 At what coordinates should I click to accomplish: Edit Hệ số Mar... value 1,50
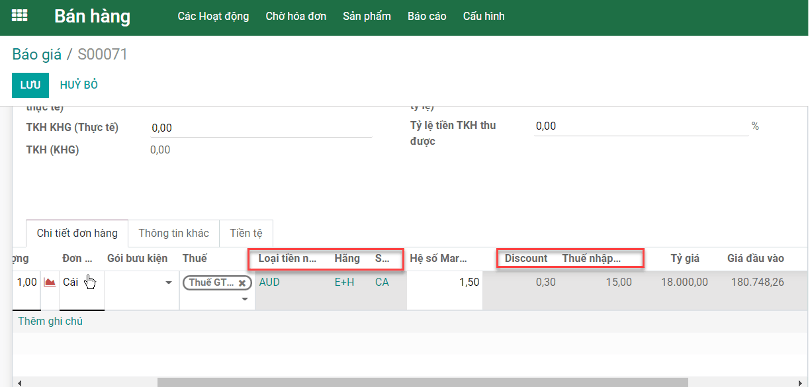444,291
